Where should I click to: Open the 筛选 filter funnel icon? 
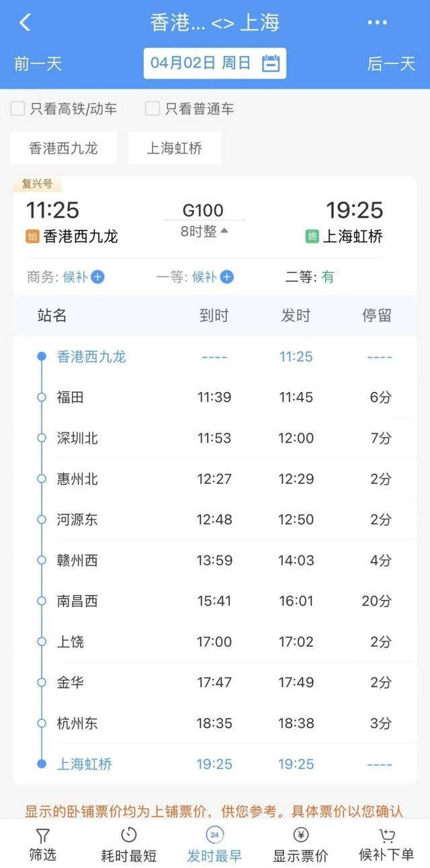point(42,836)
